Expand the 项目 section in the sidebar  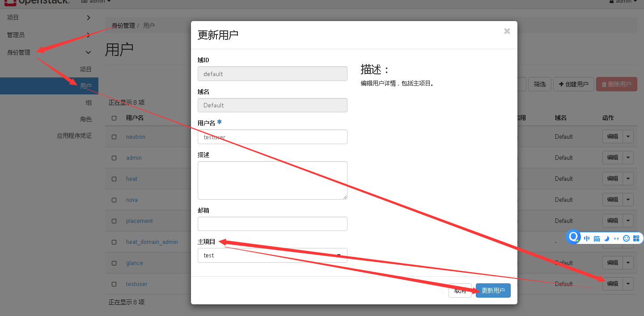[49, 17]
